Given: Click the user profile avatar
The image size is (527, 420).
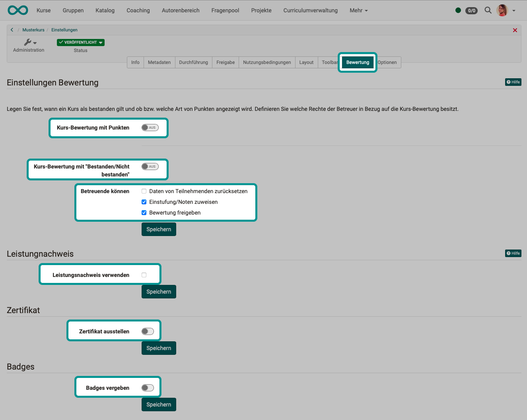Looking at the screenshot, I should point(502,10).
